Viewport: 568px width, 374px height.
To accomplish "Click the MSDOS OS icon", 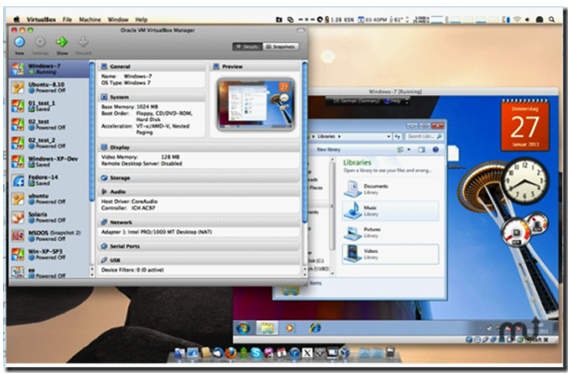I will (x=18, y=236).
